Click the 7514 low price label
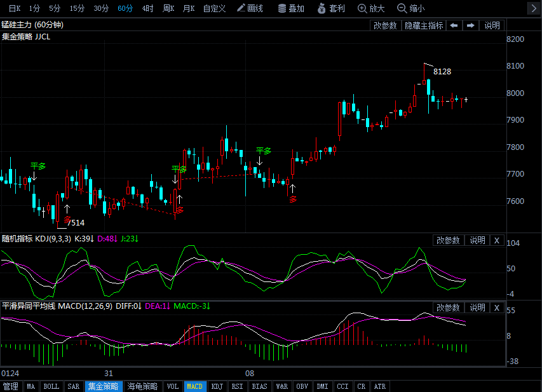The height and width of the screenshot is (392, 542). pyautogui.click(x=76, y=222)
